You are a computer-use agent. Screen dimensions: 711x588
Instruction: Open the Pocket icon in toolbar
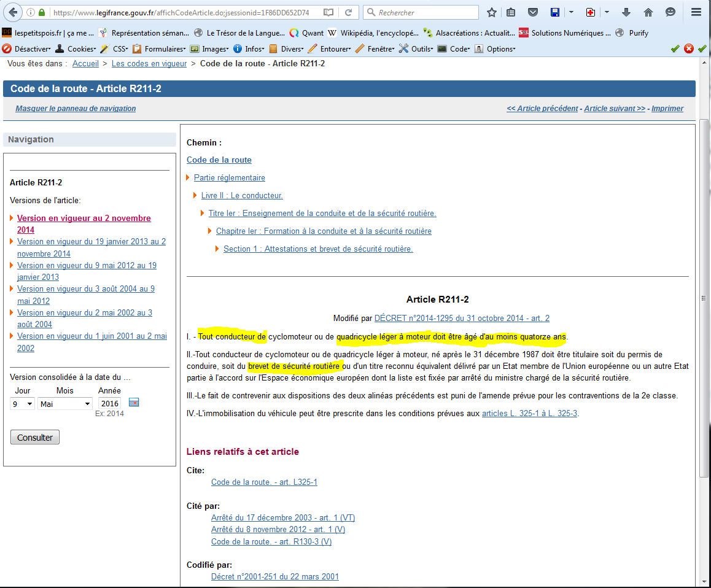(533, 12)
